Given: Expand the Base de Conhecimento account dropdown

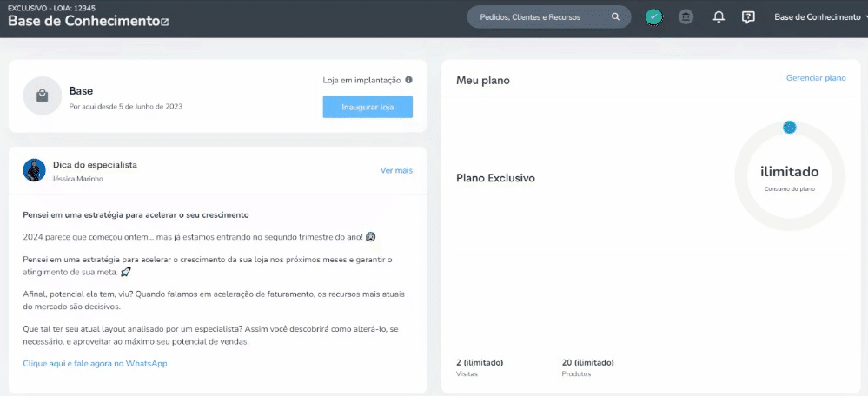Looking at the screenshot, I should [820, 17].
